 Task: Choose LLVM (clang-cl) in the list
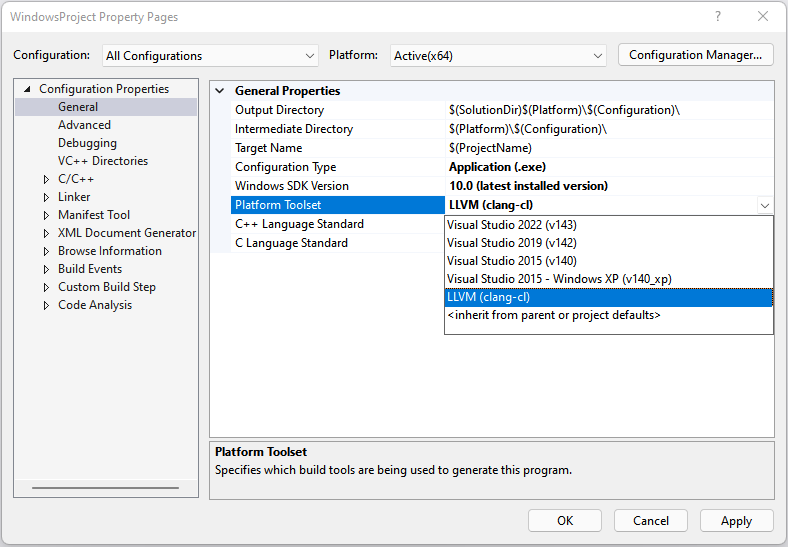coord(609,297)
